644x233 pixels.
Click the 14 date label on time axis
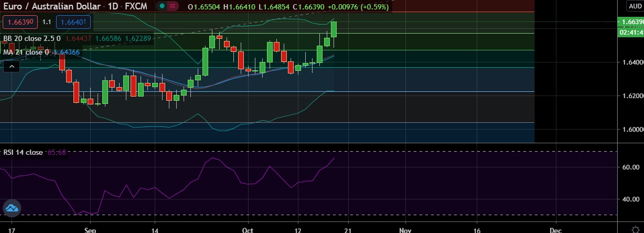[x=155, y=229]
